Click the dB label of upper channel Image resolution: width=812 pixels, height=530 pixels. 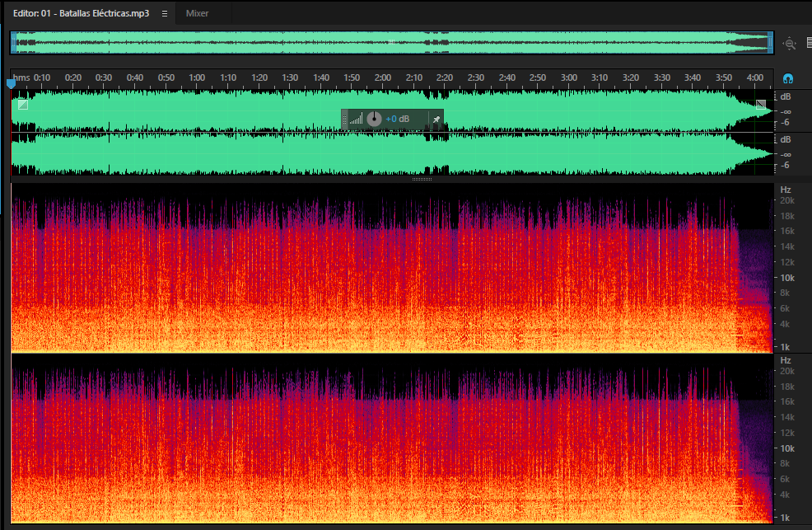pos(786,97)
